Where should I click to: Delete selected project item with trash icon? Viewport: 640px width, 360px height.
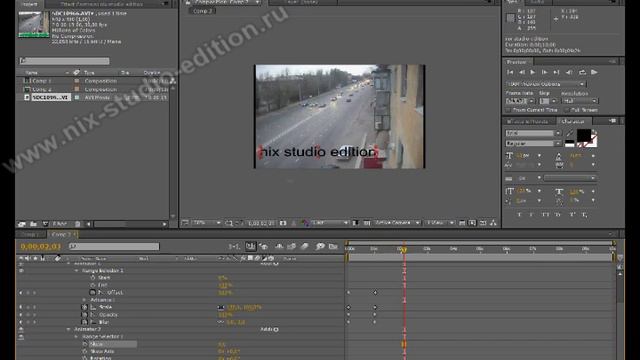[x=78, y=224]
